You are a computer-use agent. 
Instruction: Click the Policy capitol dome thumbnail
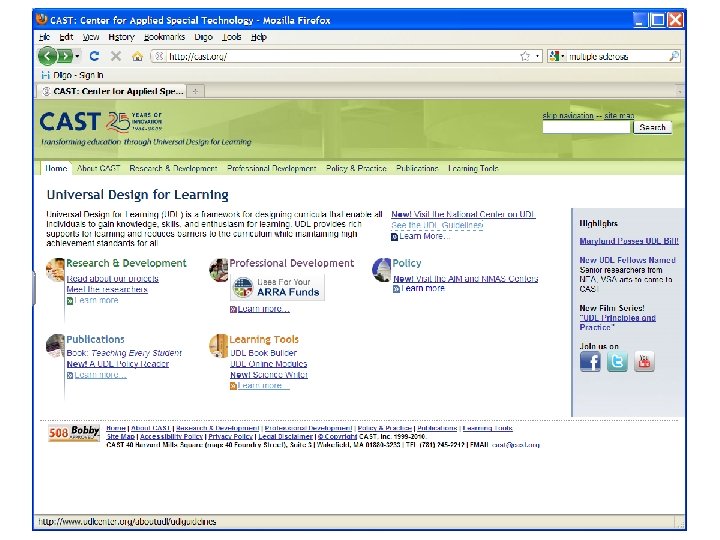pos(381,270)
